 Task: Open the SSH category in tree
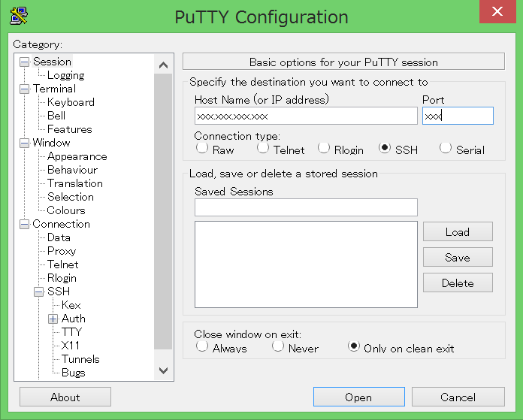point(59,292)
